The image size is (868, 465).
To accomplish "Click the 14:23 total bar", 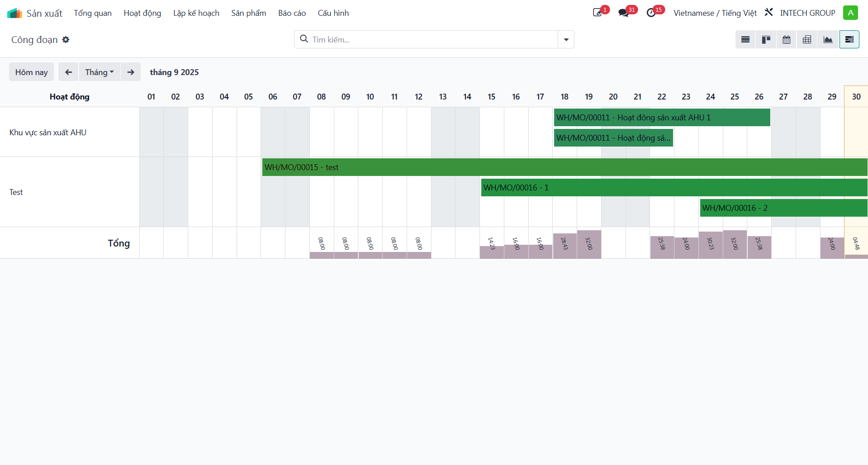I will tap(492, 252).
